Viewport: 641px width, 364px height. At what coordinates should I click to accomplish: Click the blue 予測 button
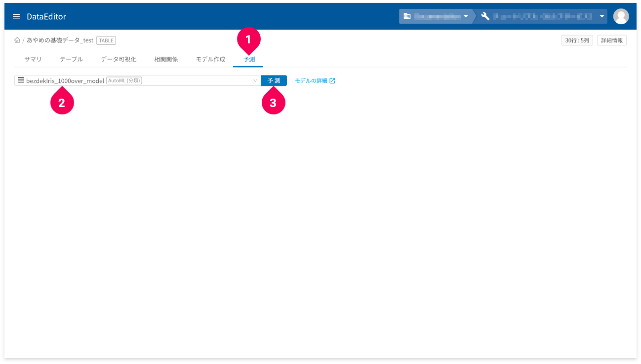tap(274, 80)
